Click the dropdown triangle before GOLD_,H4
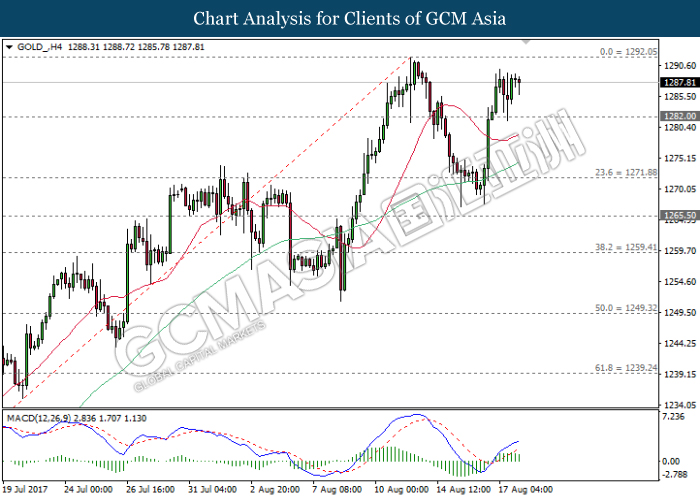 click(x=10, y=47)
